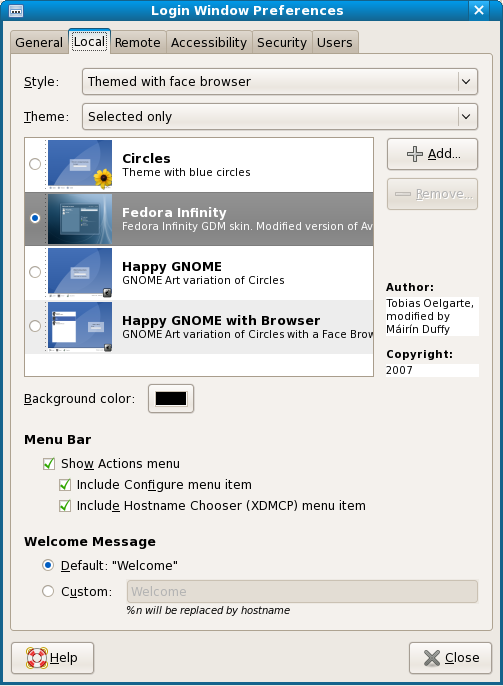Select the Local tab
The height and width of the screenshot is (686, 503).
coord(89,42)
